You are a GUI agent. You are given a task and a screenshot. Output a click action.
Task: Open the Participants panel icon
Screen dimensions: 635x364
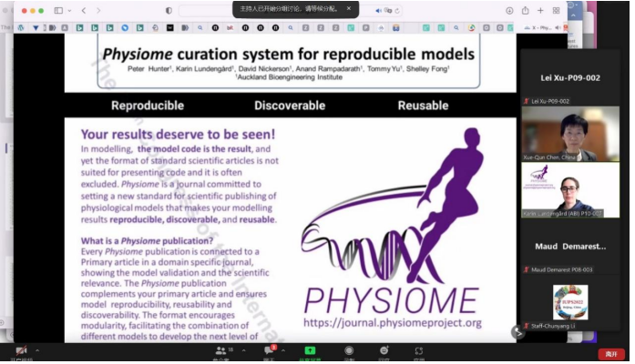click(x=220, y=349)
